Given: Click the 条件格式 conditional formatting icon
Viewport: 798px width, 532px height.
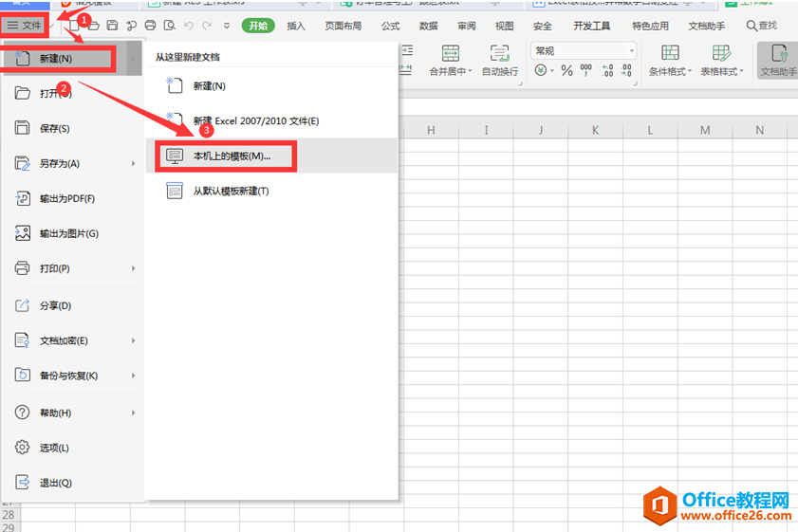Looking at the screenshot, I should click(x=670, y=52).
